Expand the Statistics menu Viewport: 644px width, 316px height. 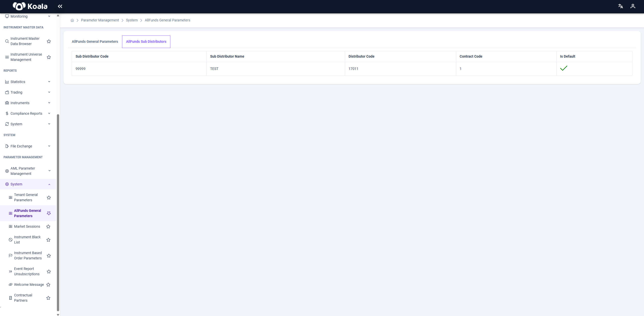[28, 82]
